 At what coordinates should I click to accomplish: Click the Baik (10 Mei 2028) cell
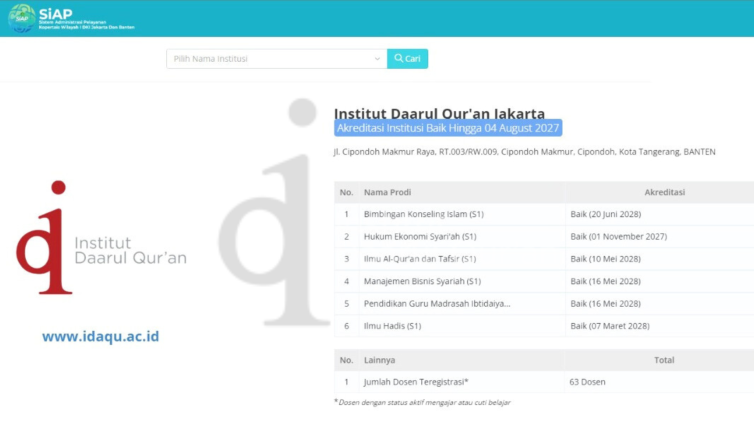pos(605,259)
